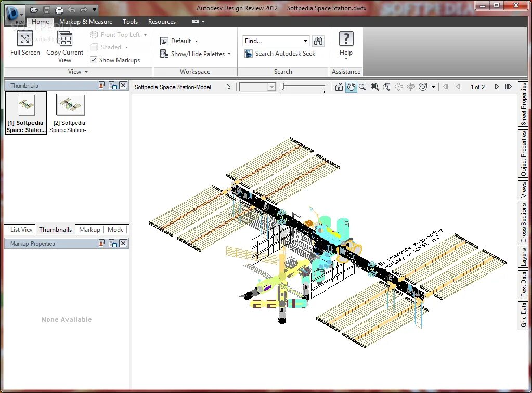Click Markup Properties dock options icon

coord(113,243)
